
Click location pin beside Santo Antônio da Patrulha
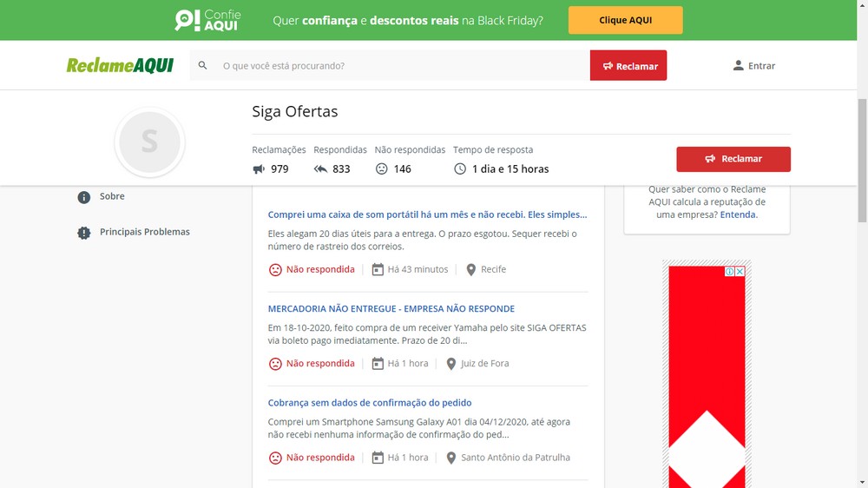[x=451, y=458]
